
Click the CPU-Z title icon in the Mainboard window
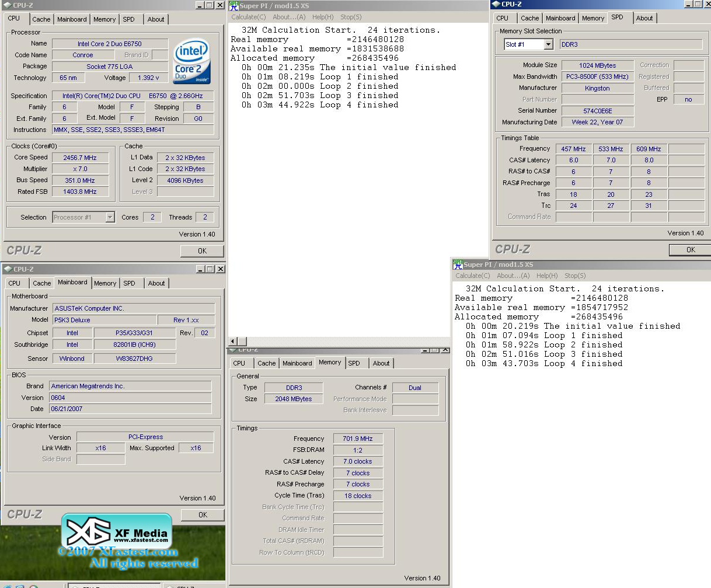tap(8, 269)
